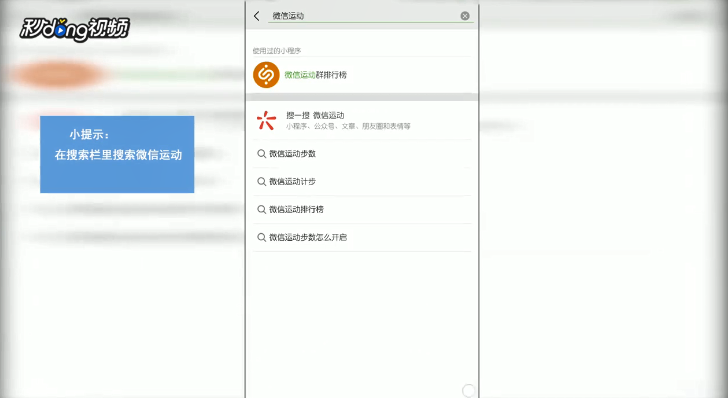
Task: Tap the magnifier icon beside 微信运动计步
Action: coord(261,182)
